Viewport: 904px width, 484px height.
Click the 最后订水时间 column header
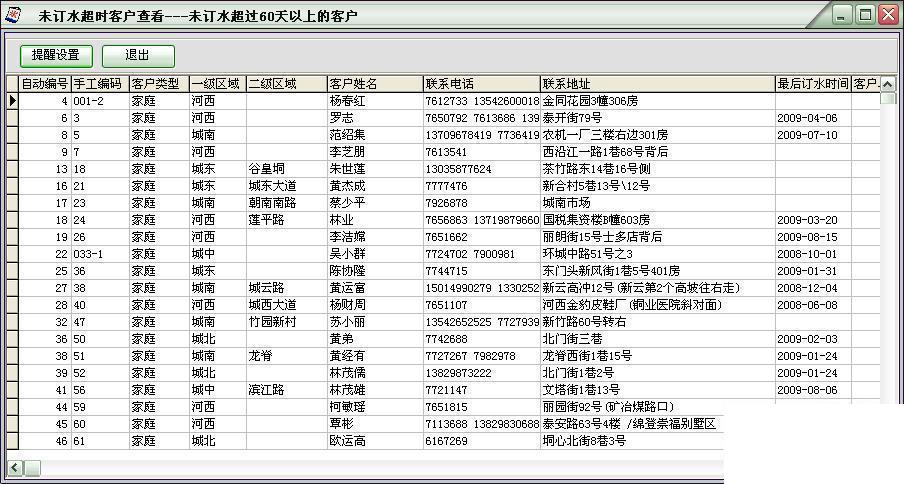813,84
